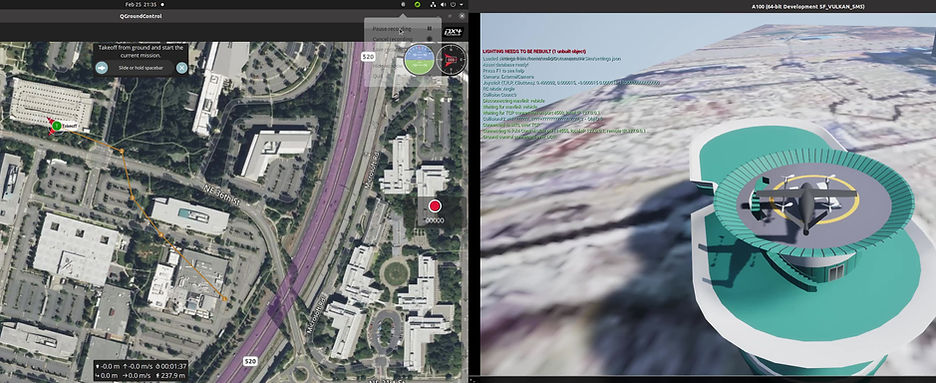Open the green screen recorder tray icon
The image size is (936, 383).
point(417,5)
